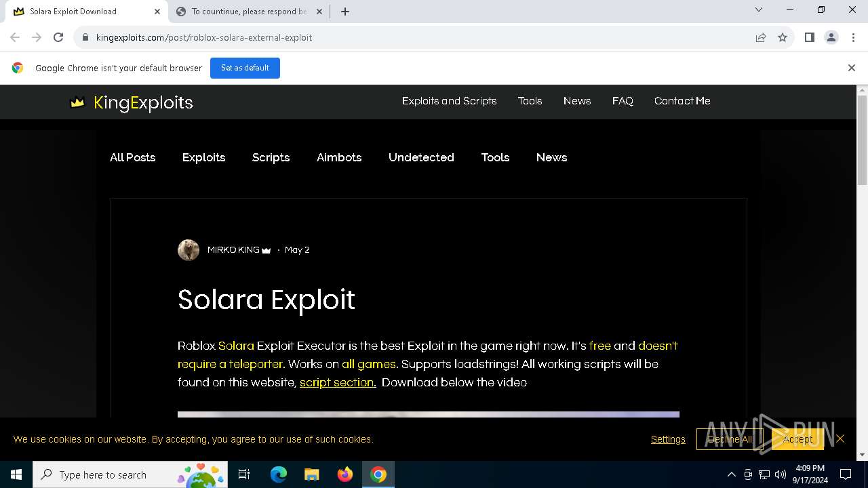Open the Chrome side panel

tap(809, 37)
